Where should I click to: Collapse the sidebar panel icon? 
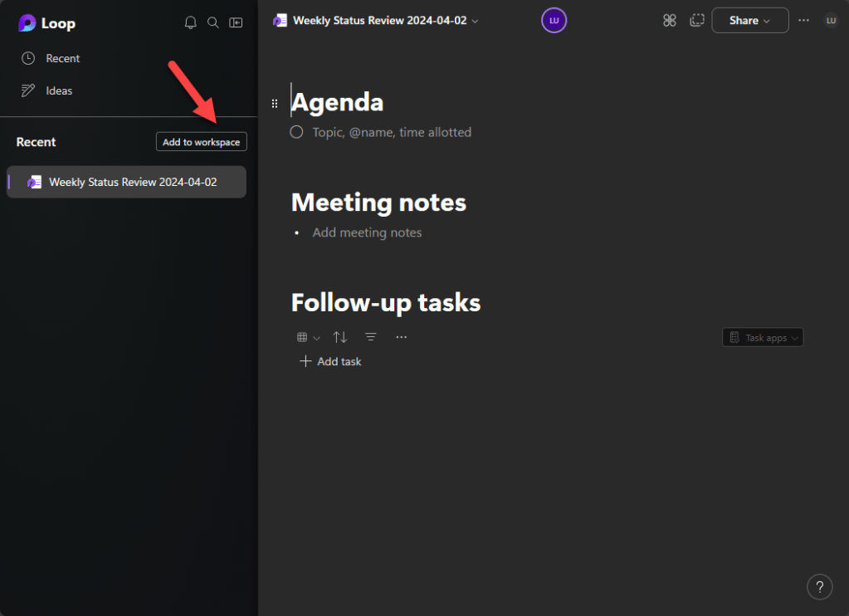tap(237, 22)
